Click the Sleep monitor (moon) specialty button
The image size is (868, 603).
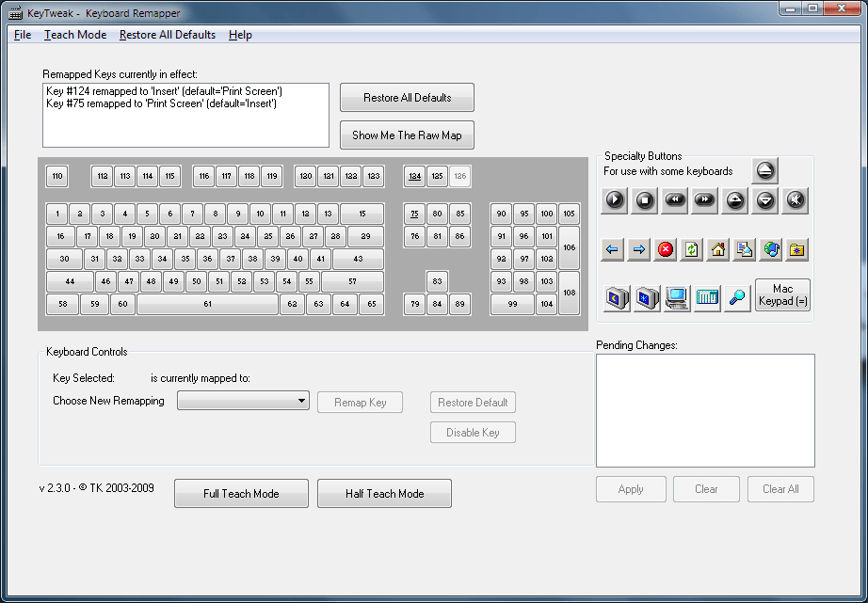pos(618,298)
